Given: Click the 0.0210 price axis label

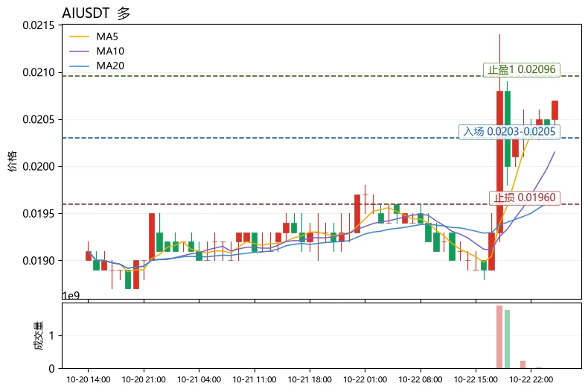Looking at the screenshot, I should 38,72.
